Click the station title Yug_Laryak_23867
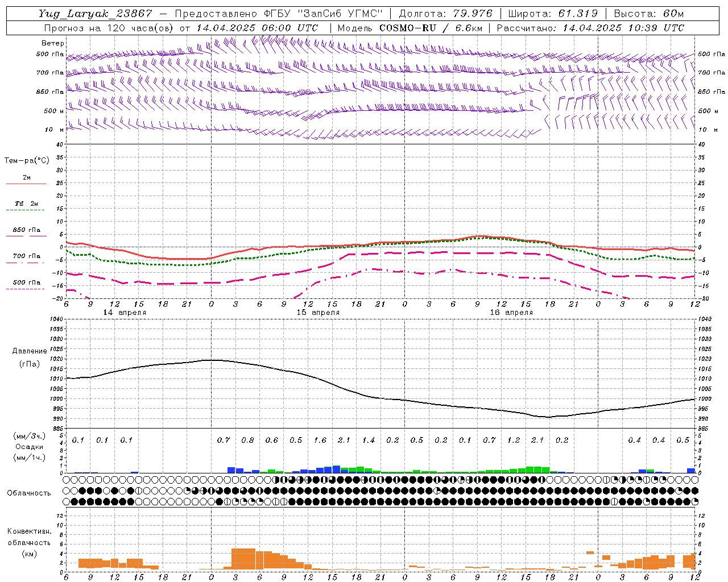This screenshot has height=582, width=728. pos(96,14)
